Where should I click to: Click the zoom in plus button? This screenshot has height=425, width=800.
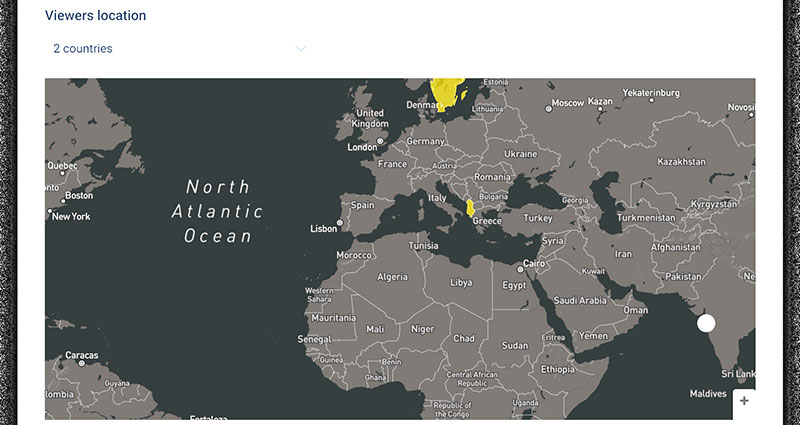coord(744,401)
